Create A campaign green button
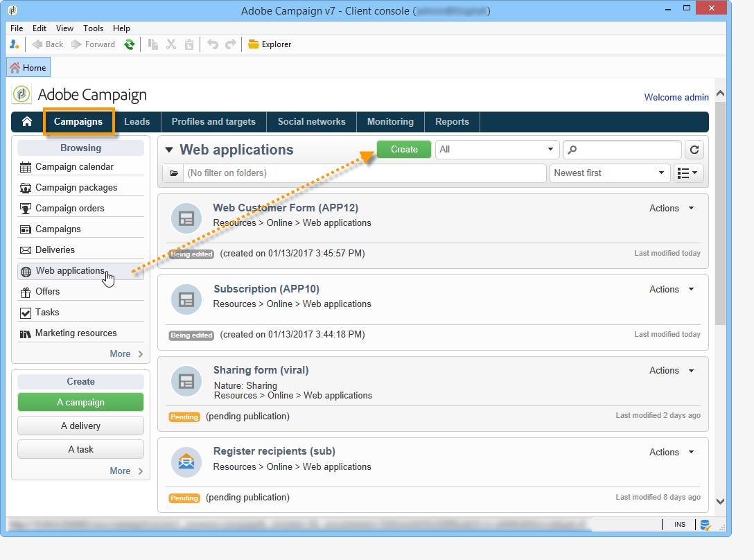 pyautogui.click(x=81, y=402)
